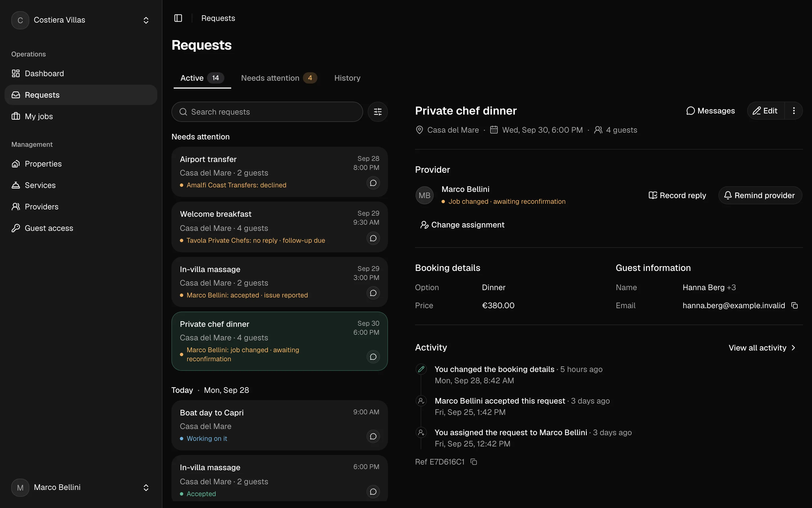812x508 pixels.
Task: Open the more options menu next to Edit
Action: click(x=794, y=111)
